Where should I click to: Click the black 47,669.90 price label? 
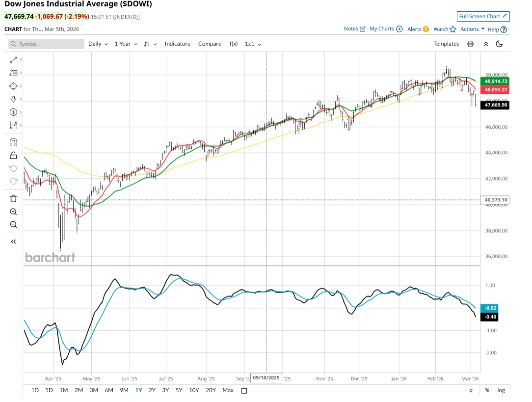(x=495, y=105)
